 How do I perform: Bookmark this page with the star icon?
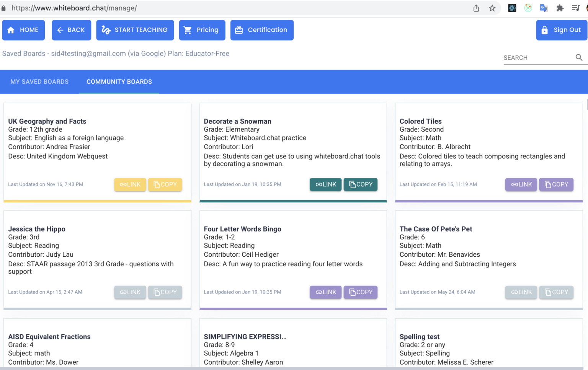492,8
